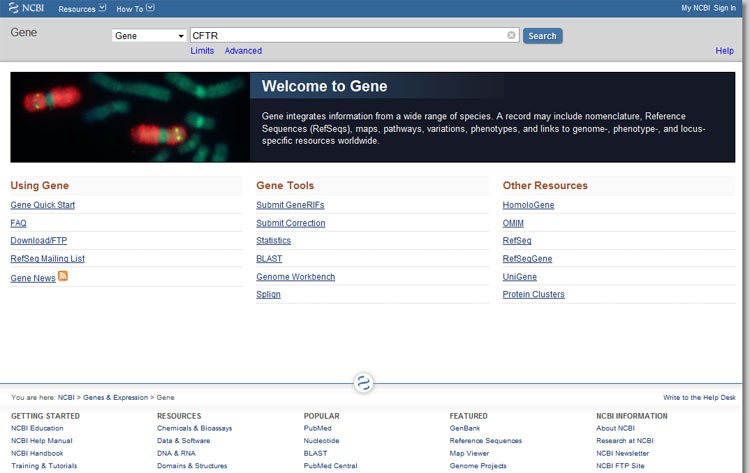Open PubMed in footer
750x473 pixels.
[x=317, y=428]
